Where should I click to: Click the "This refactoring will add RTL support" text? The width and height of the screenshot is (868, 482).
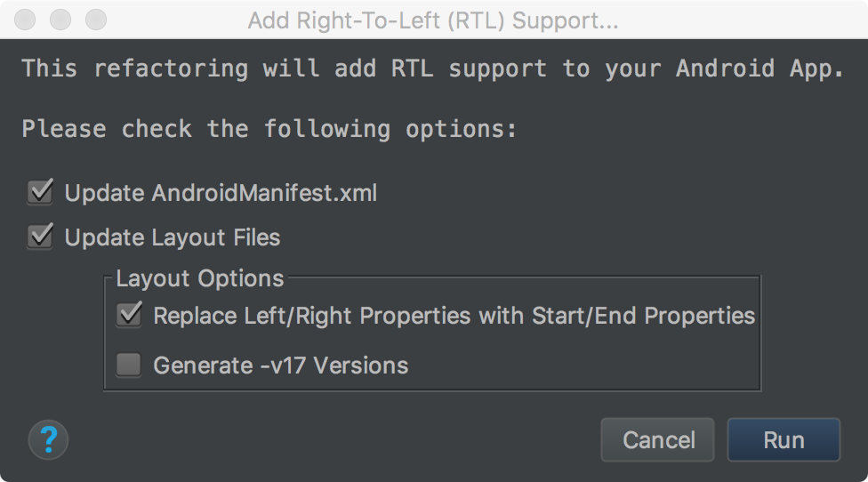(x=432, y=68)
